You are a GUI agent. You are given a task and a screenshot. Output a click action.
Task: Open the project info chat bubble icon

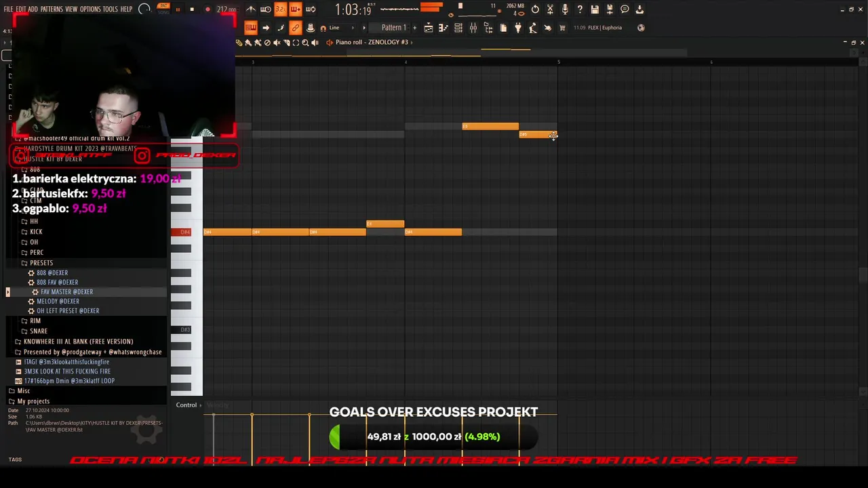coord(625,9)
